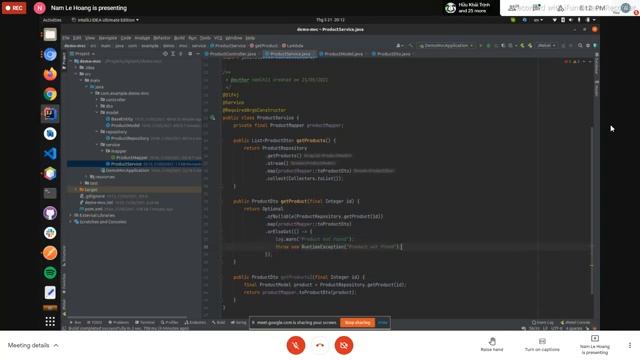640x360 pixels.
Task: Unmute the microphone in Google Meet
Action: pyautogui.click(x=296, y=345)
